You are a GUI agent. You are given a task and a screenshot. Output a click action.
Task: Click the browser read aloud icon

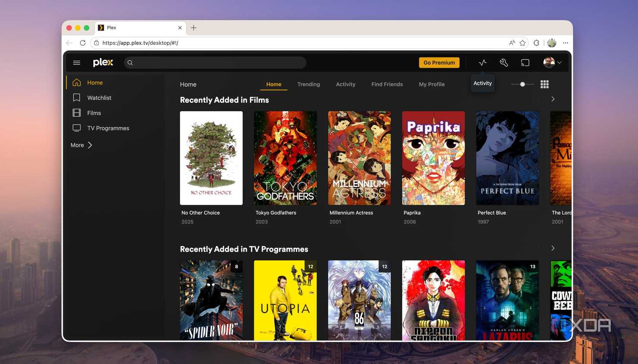pos(512,43)
